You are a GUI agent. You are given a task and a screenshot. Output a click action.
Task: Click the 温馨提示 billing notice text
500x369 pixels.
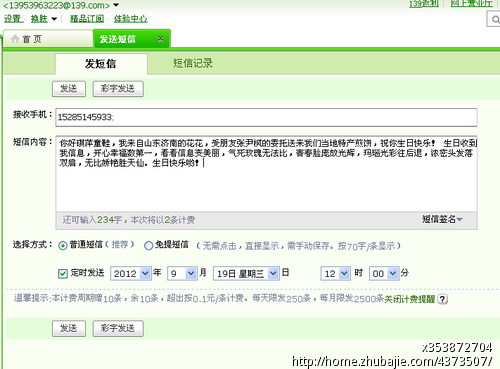coord(199,298)
